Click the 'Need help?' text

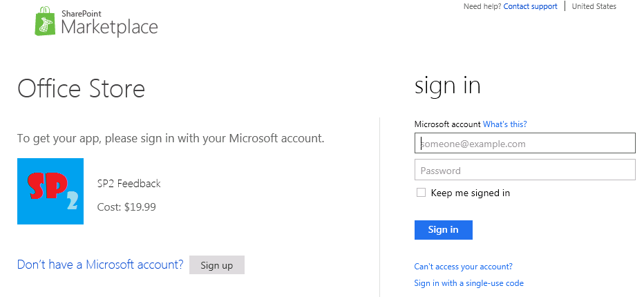coord(482,6)
